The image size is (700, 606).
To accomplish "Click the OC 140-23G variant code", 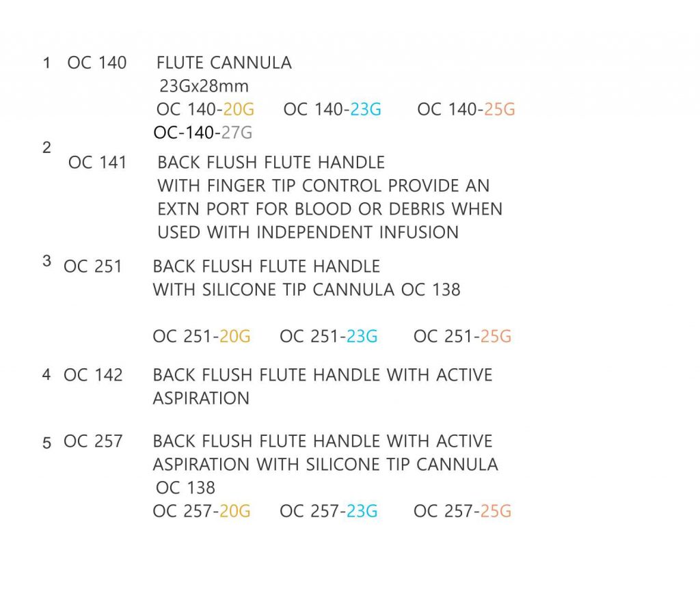I will click(x=333, y=109).
